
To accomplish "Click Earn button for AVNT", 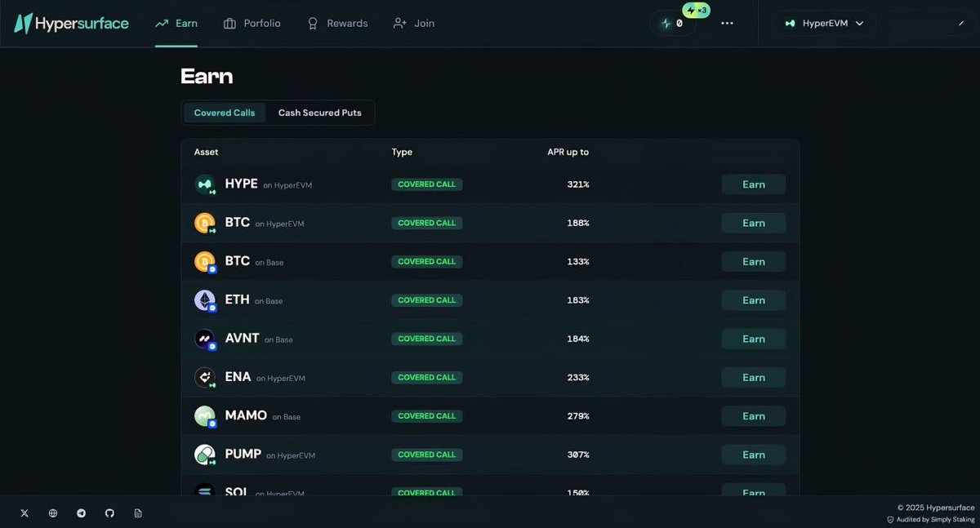I will 753,339.
